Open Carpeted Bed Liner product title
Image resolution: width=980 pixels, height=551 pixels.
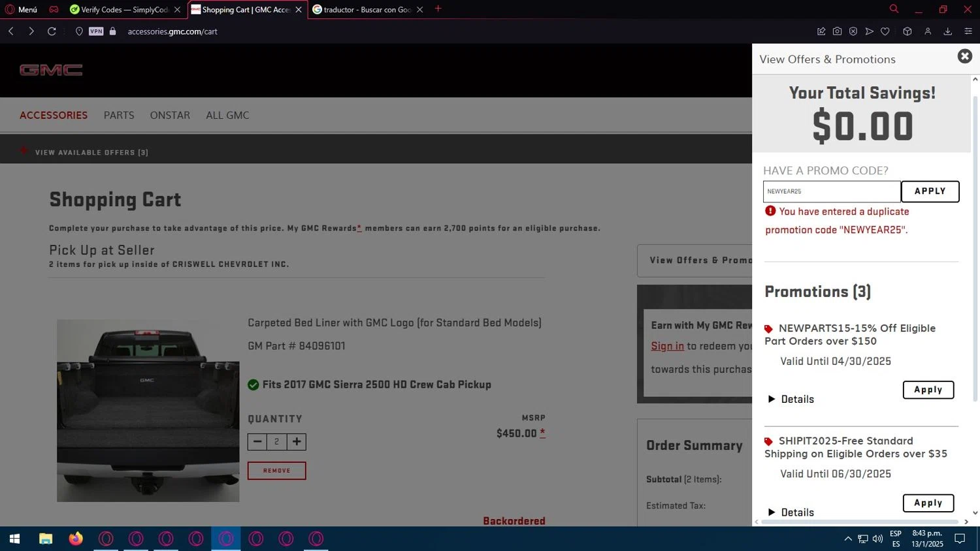pyautogui.click(x=395, y=323)
